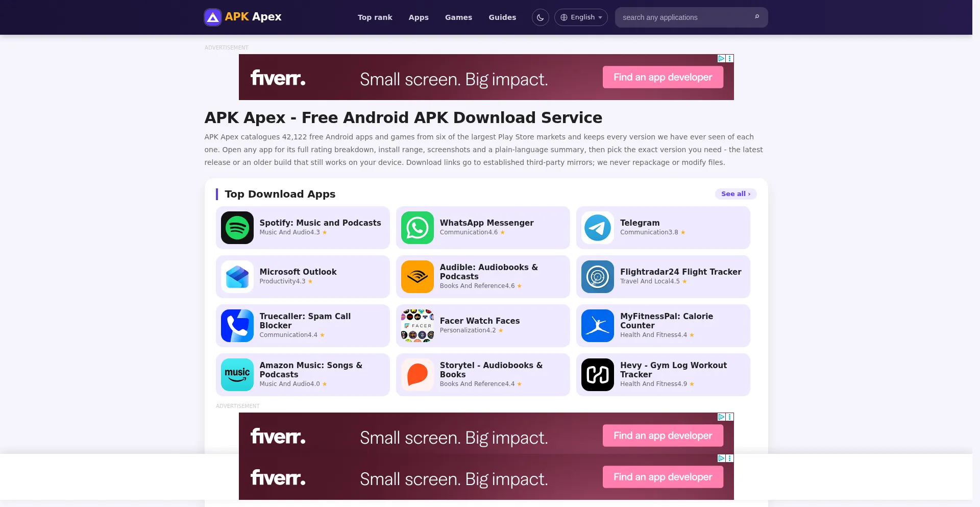Click the Storytel app icon
Viewport: 980px width, 507px height.
[x=418, y=375]
